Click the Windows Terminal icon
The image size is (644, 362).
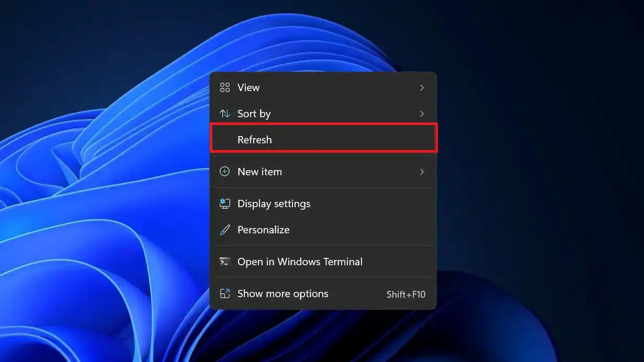[x=225, y=262]
